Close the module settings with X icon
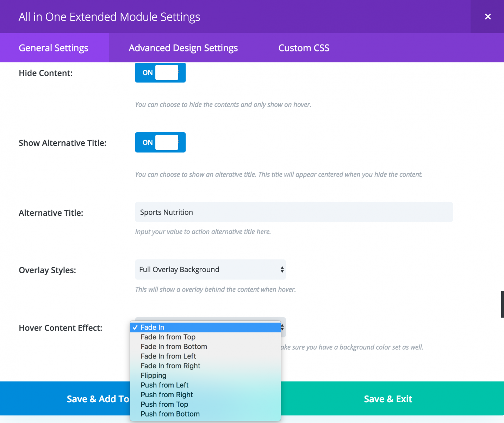 (x=487, y=17)
